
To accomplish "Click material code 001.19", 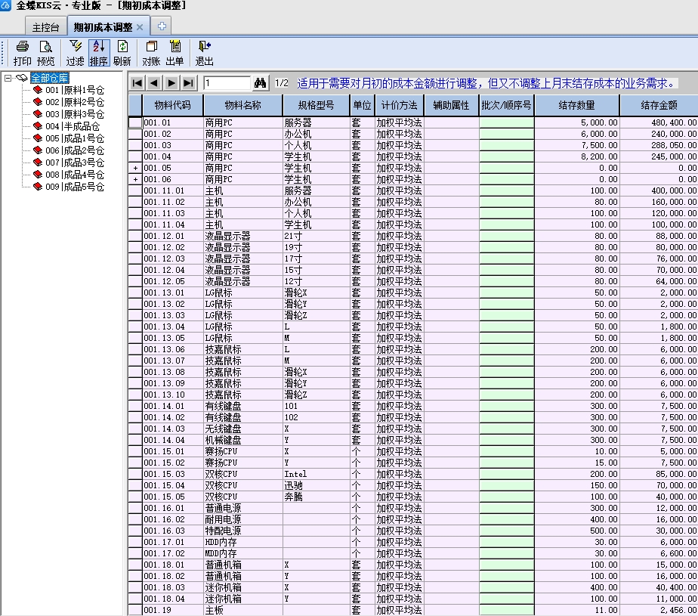I will (173, 610).
